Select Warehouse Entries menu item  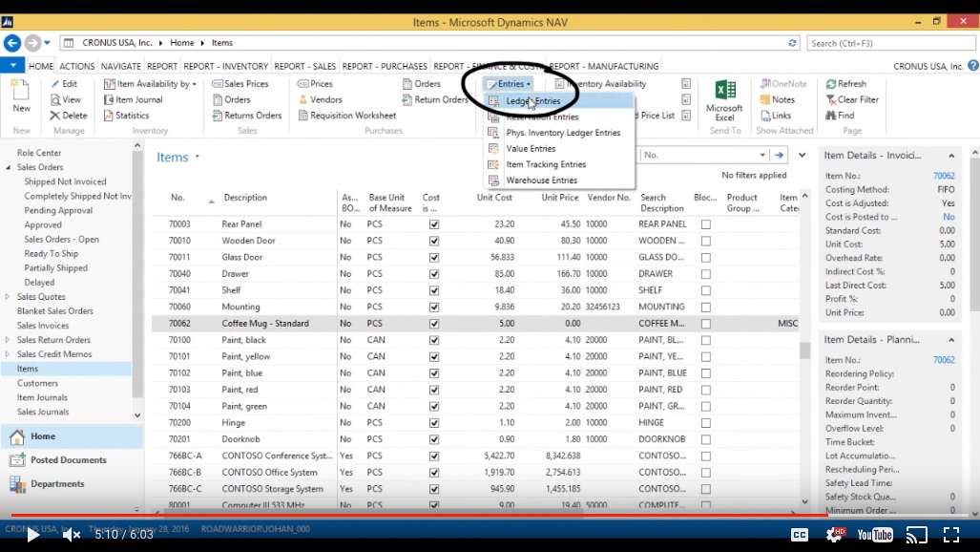[559, 180]
